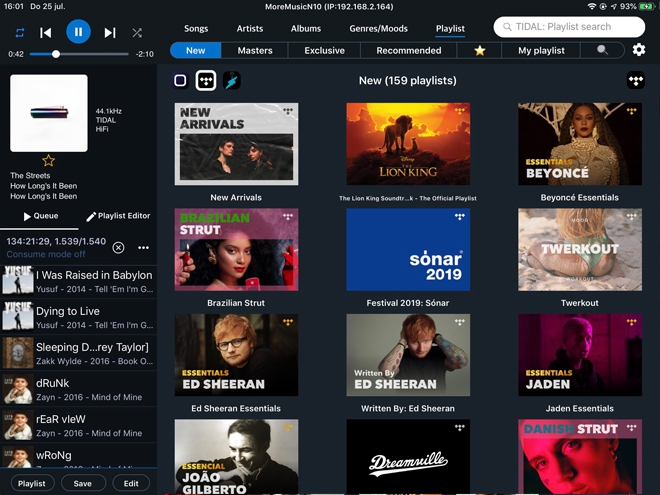This screenshot has width=660, height=495.
Task: Click album art of dRuNk track
Action: click(x=18, y=390)
